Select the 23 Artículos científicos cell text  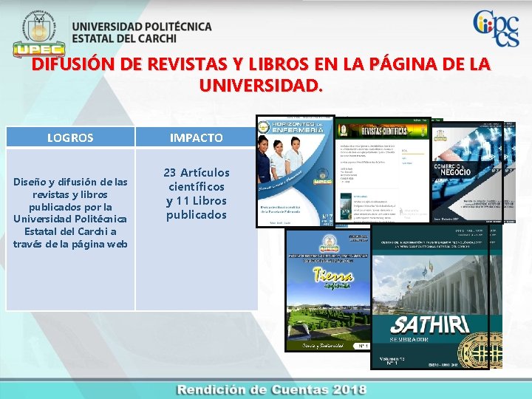coord(196,194)
